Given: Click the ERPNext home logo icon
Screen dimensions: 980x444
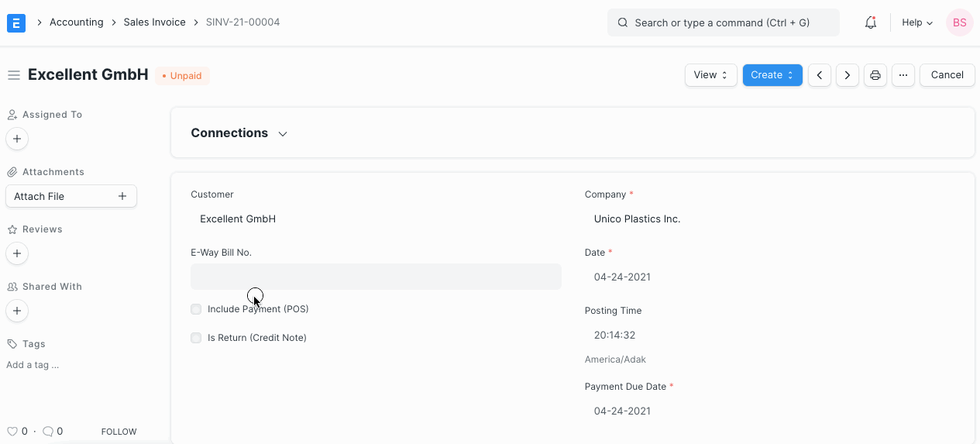Looking at the screenshot, I should click(x=16, y=22).
